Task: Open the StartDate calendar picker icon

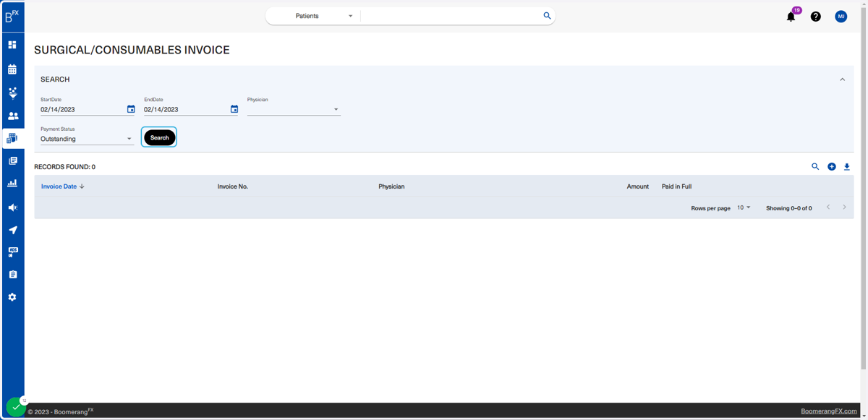Action: click(131, 109)
